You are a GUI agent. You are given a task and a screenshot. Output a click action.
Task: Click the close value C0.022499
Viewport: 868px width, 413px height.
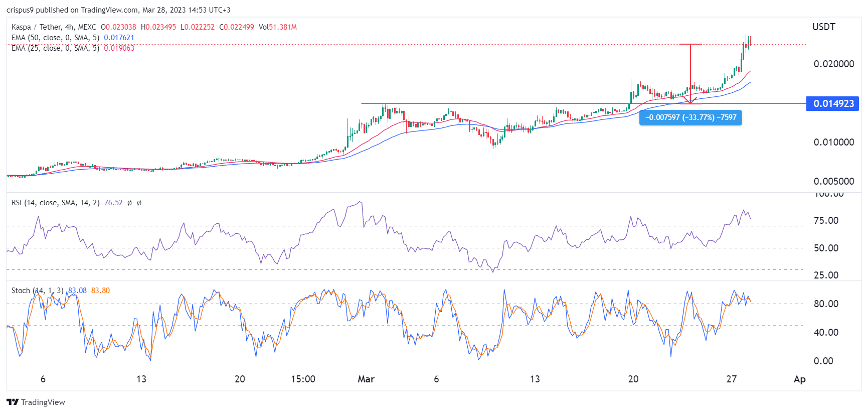237,27
